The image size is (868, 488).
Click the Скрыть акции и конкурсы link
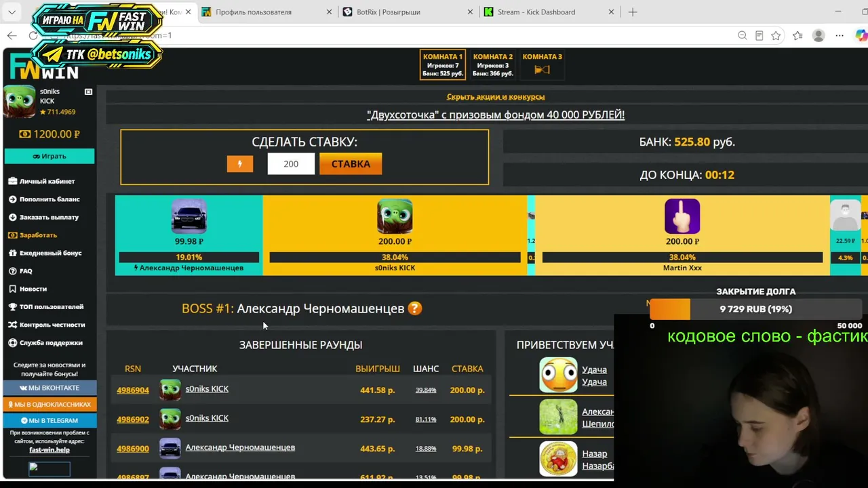pyautogui.click(x=496, y=97)
